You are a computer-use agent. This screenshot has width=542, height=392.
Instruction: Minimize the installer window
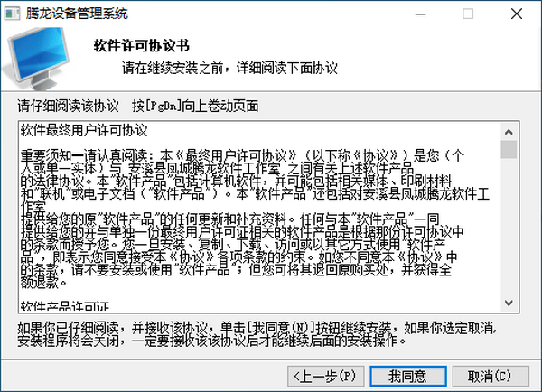(420, 14)
